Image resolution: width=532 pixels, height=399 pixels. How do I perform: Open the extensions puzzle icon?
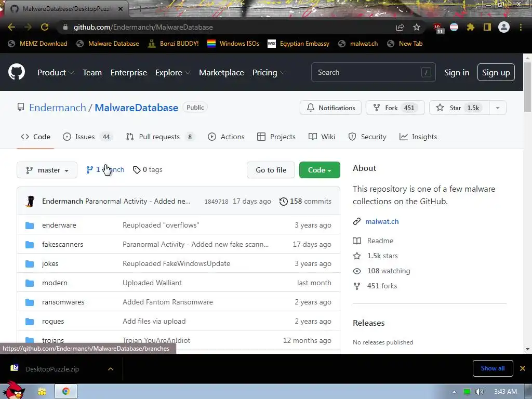tap(471, 27)
